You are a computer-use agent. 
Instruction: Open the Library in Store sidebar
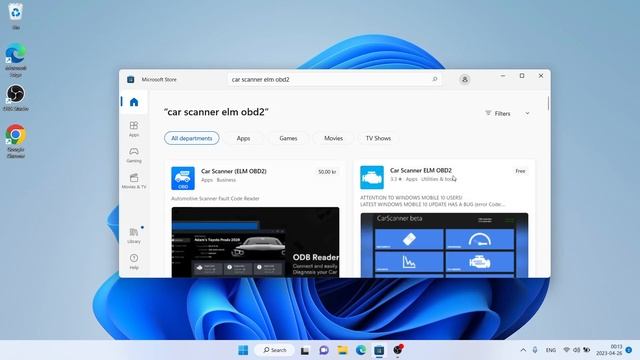pos(134,236)
